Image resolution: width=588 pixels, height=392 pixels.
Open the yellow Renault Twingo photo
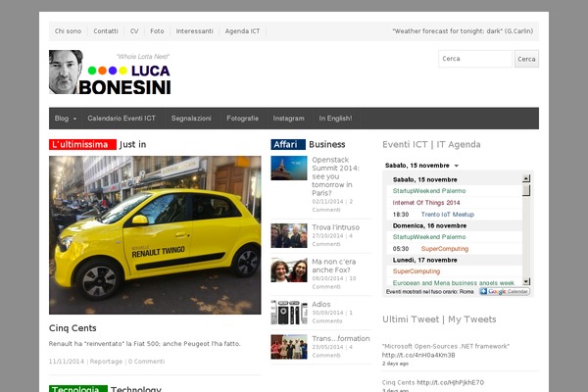pos(155,235)
